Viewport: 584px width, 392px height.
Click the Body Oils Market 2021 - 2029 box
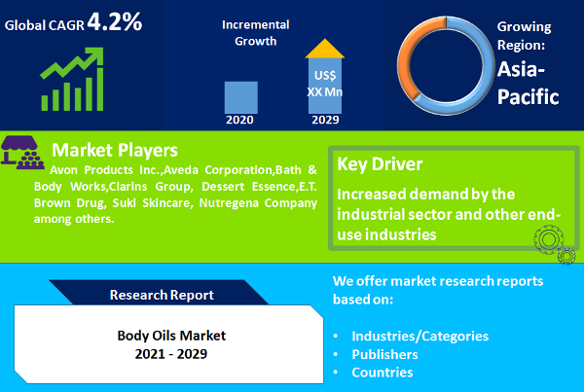(168, 344)
